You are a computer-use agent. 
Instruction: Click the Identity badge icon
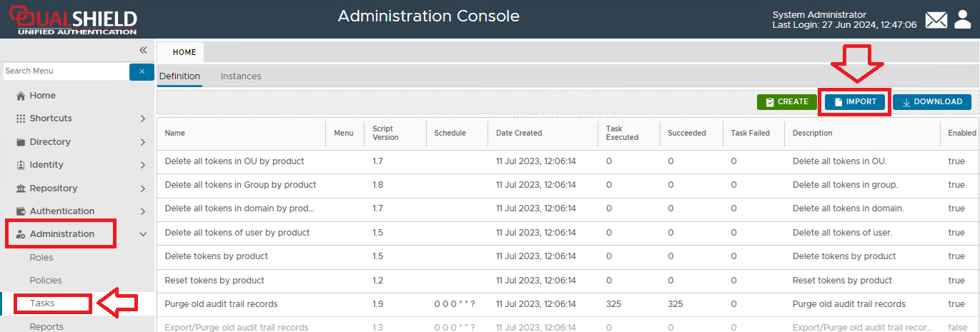(x=21, y=165)
